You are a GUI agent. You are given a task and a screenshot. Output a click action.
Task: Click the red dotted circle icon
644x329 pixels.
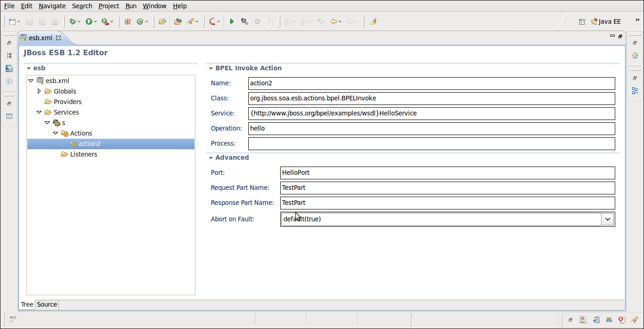click(x=213, y=21)
